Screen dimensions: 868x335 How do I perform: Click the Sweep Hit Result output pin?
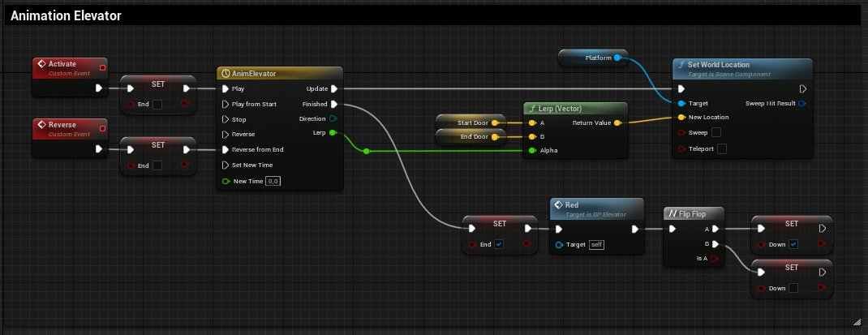tap(802, 103)
